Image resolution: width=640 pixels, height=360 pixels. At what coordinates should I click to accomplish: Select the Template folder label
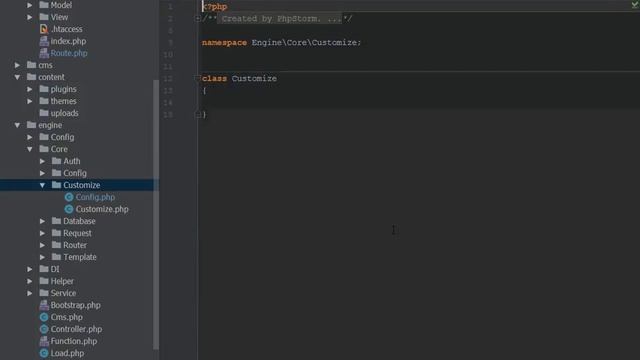pyautogui.click(x=80, y=257)
